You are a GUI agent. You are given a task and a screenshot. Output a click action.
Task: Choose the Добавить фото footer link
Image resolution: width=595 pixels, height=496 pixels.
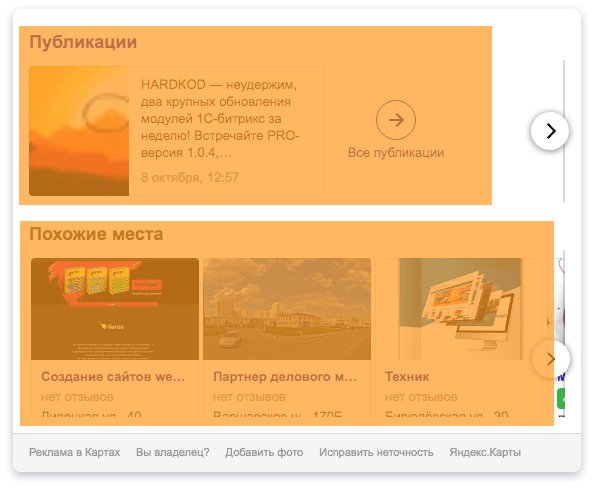click(x=264, y=452)
